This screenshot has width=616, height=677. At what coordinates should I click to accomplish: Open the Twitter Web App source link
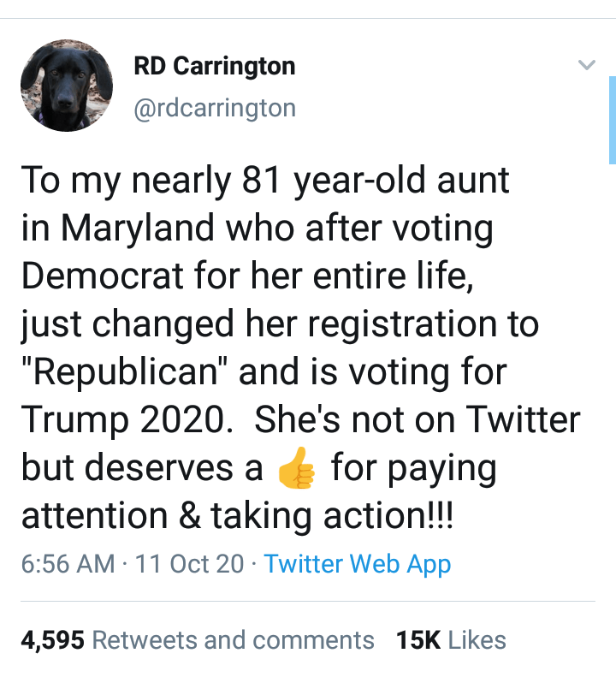(x=358, y=564)
